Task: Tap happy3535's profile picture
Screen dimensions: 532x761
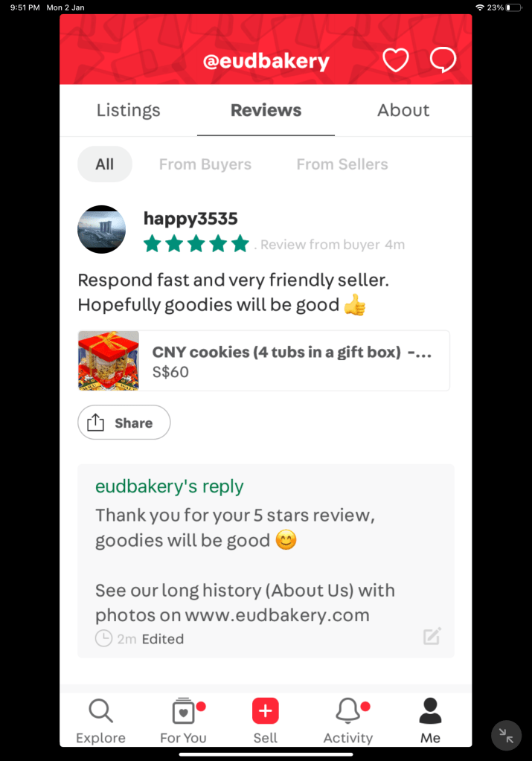Action: (x=101, y=229)
